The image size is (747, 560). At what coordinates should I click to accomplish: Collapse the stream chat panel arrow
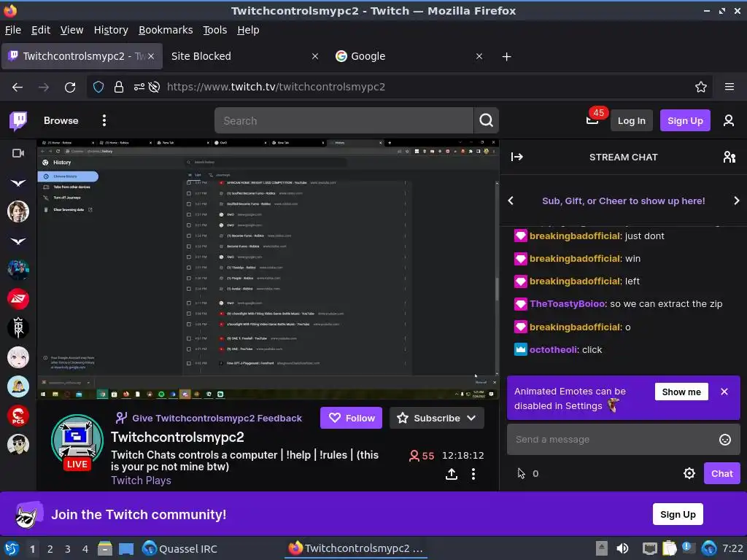coord(517,157)
